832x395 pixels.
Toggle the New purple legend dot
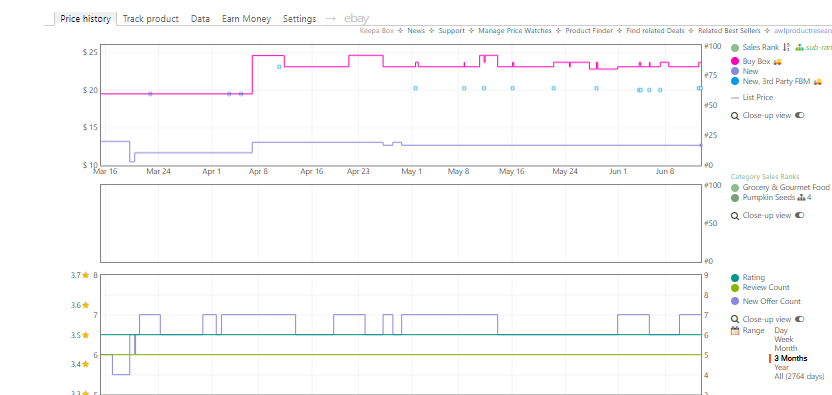735,71
